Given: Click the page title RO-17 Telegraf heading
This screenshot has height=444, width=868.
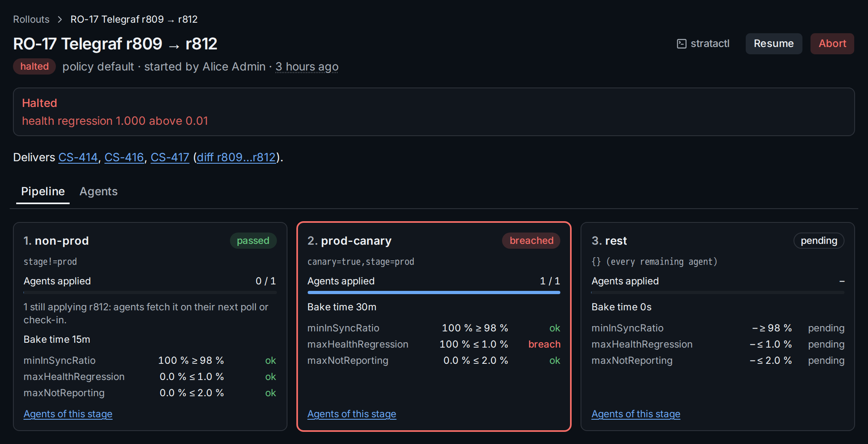Looking at the screenshot, I should 115,44.
